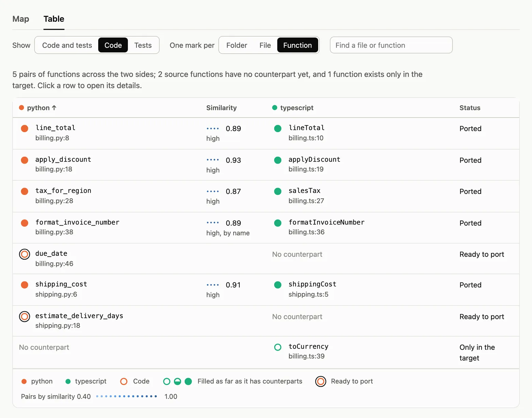
Task: Sort by the Similarity column header
Action: [221, 108]
